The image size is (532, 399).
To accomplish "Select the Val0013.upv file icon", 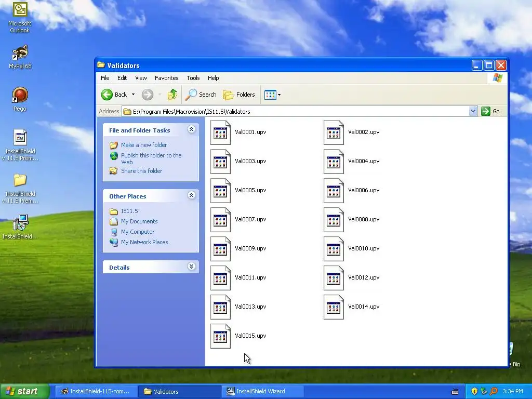I will [x=220, y=307].
